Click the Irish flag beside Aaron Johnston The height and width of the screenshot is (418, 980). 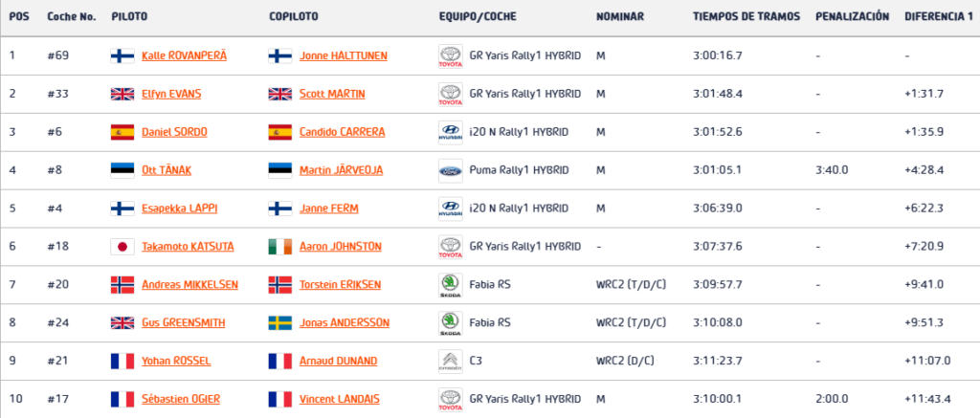click(280, 247)
